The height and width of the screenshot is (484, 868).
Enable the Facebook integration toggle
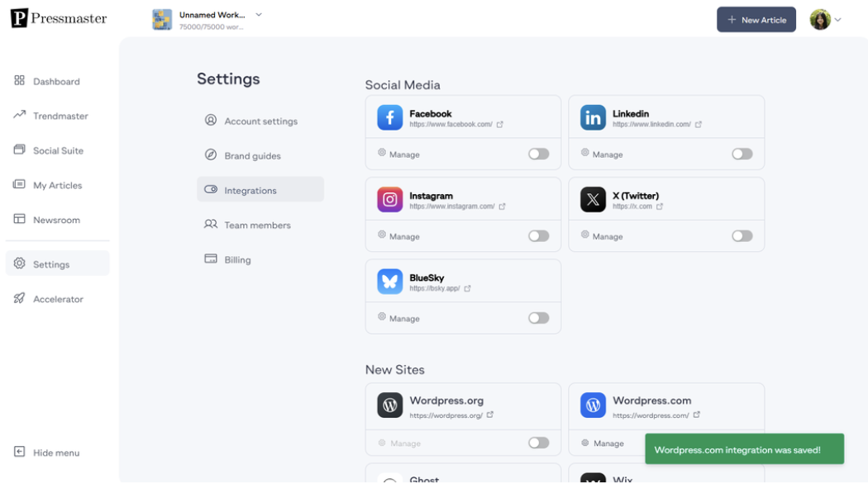coord(539,154)
